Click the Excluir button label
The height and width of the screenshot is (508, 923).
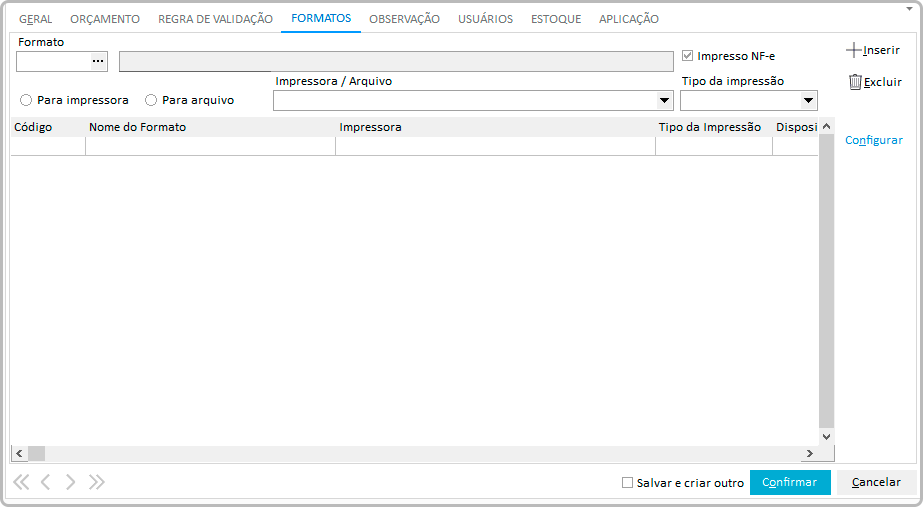pos(882,82)
